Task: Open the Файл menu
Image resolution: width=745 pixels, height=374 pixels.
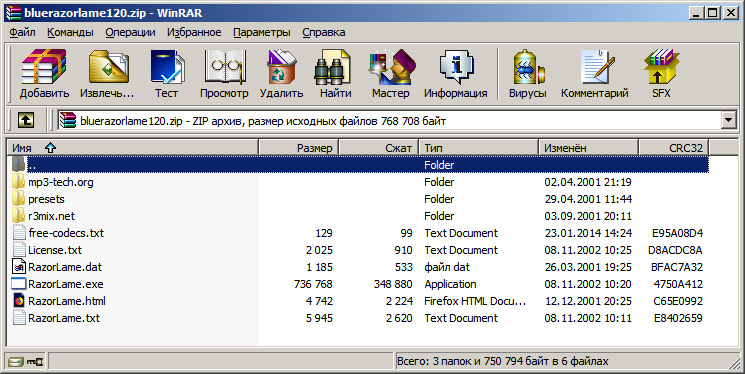Action: point(22,32)
